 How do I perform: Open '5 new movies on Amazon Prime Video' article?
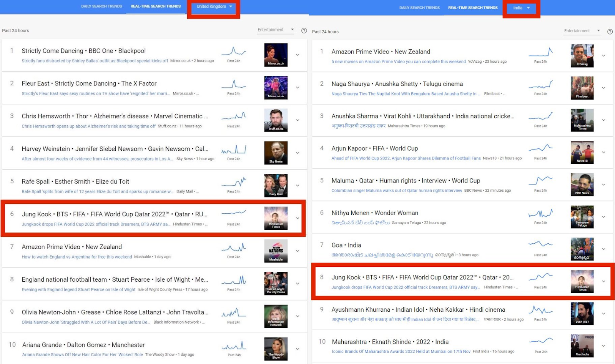tap(399, 61)
